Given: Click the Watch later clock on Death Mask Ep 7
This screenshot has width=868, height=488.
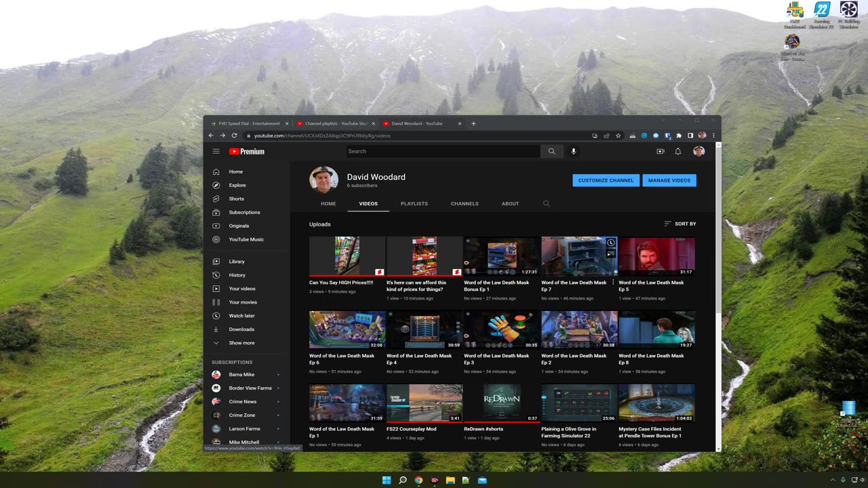Looking at the screenshot, I should pos(611,243).
